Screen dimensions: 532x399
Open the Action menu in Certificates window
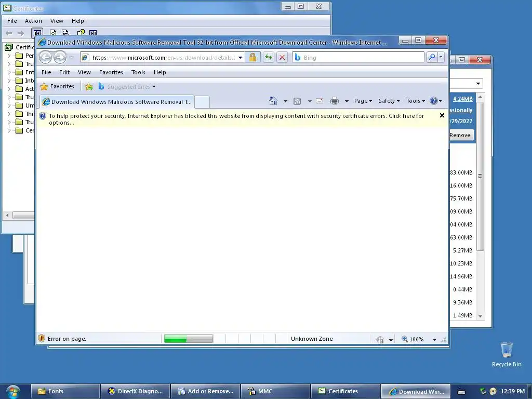click(33, 21)
